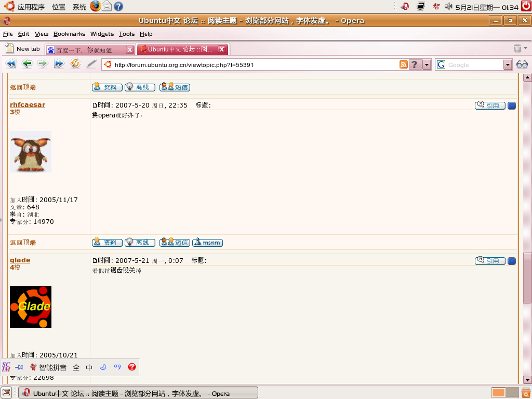Close the 百度一下 tab
Viewport: 532px width, 399px height.
coord(129,50)
